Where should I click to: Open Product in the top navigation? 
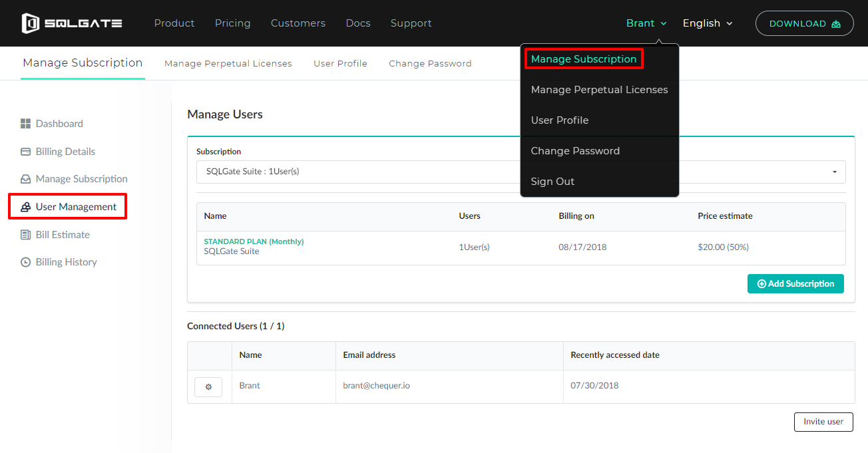[x=174, y=23]
